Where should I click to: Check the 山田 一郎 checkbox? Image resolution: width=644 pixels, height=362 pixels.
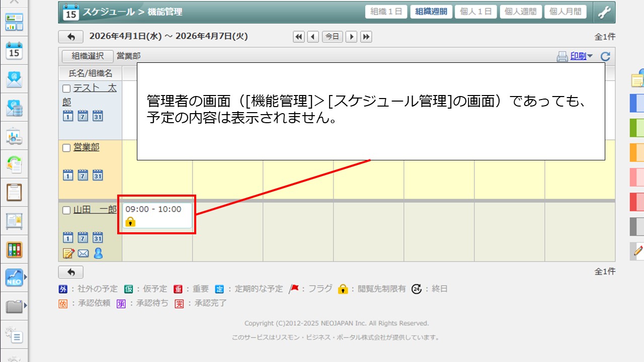point(66,211)
